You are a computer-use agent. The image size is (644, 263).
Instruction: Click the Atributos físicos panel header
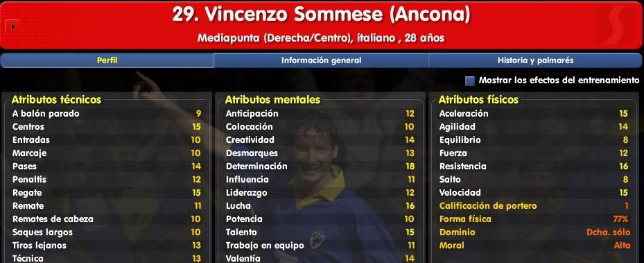(x=478, y=99)
